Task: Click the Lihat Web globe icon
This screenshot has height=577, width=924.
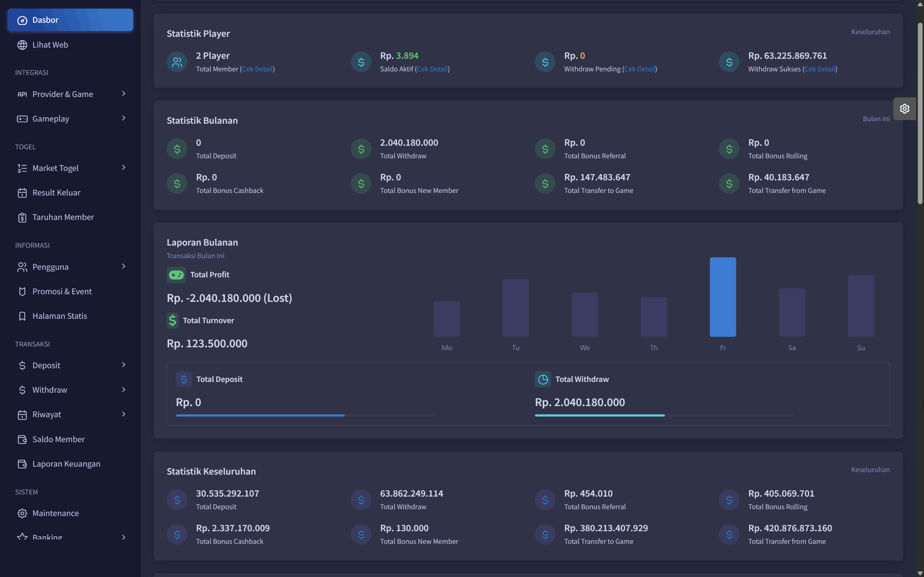Action: click(x=22, y=45)
